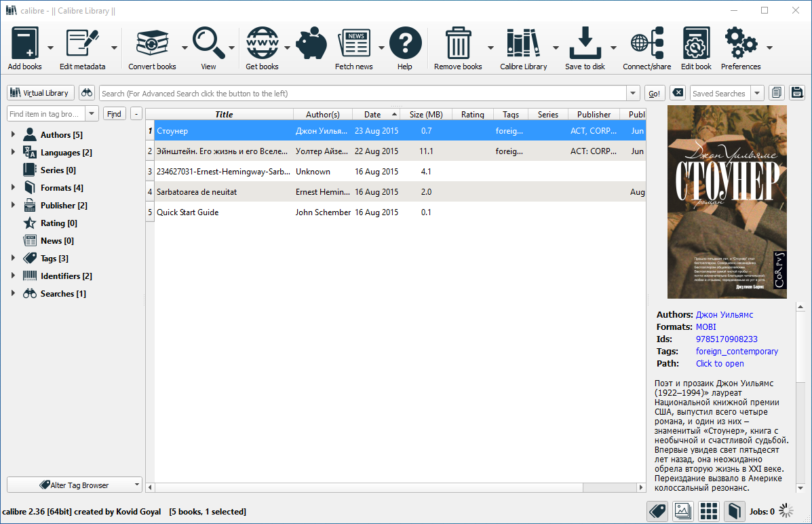Open the Calibre Library bookshelf icon
Image resolution: width=812 pixels, height=524 pixels.
coord(523,43)
